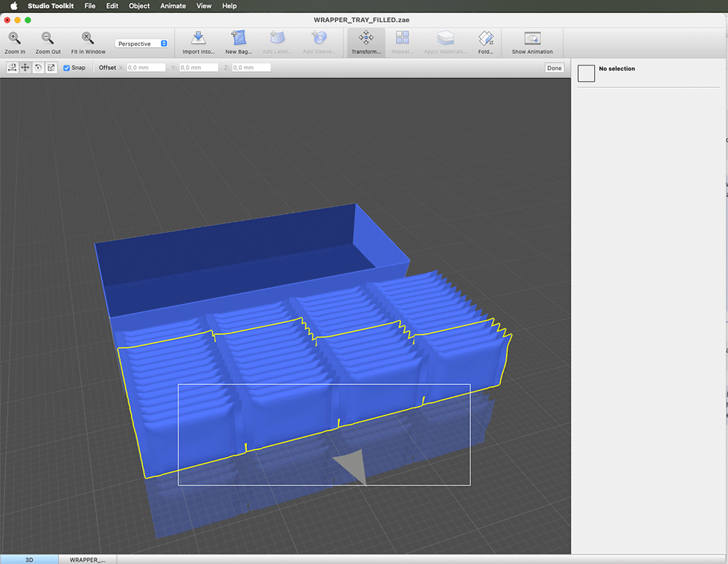
Task: Open the Object menu
Action: (x=139, y=6)
